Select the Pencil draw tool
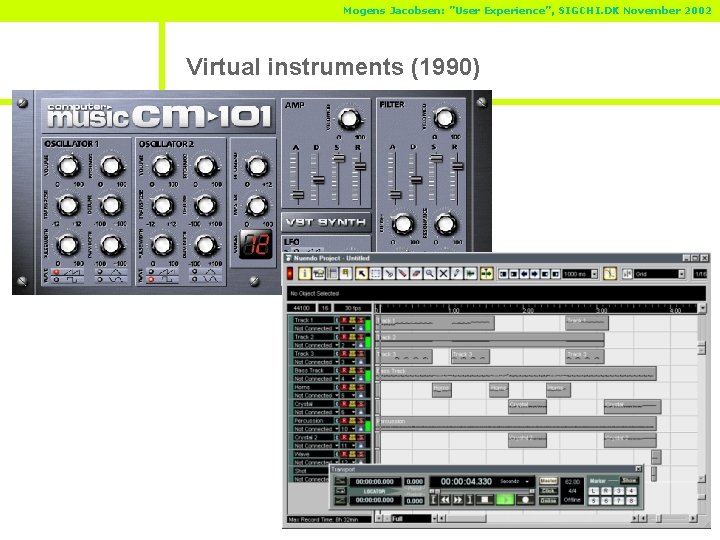The image size is (720, 540). 456,274
